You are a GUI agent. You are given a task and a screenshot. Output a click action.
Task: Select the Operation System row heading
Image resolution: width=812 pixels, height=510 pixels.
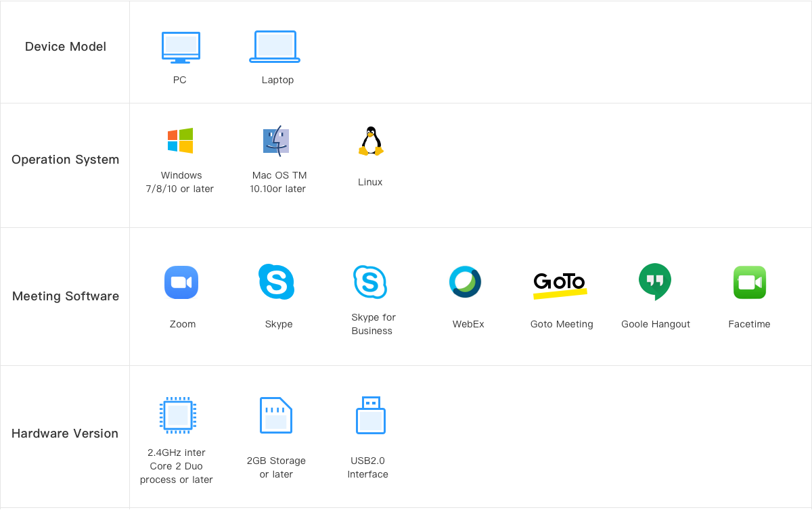coord(65,160)
